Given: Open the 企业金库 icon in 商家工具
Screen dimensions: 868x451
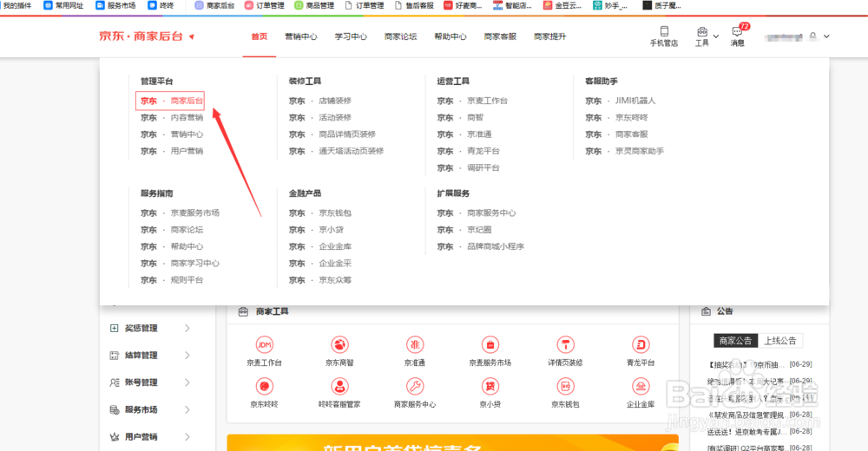Looking at the screenshot, I should [641, 386].
